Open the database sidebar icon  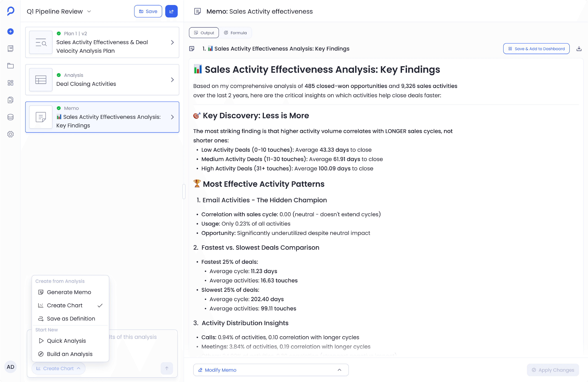point(10,117)
